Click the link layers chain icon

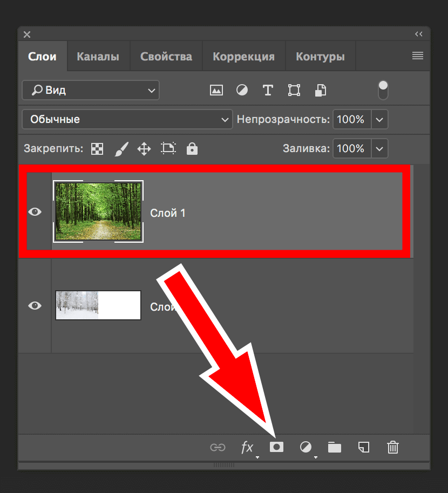point(217,447)
